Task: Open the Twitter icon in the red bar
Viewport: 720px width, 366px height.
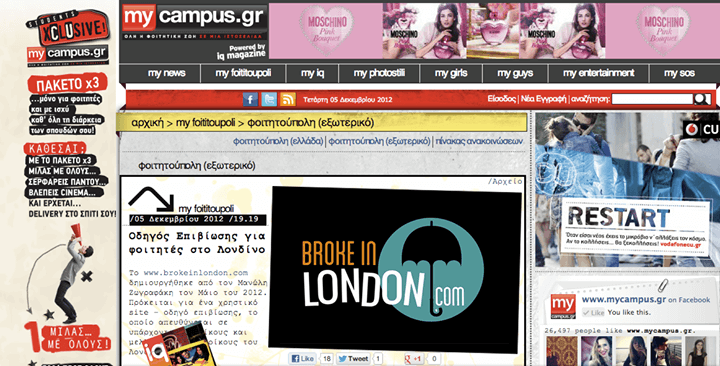Action: [x=269, y=99]
